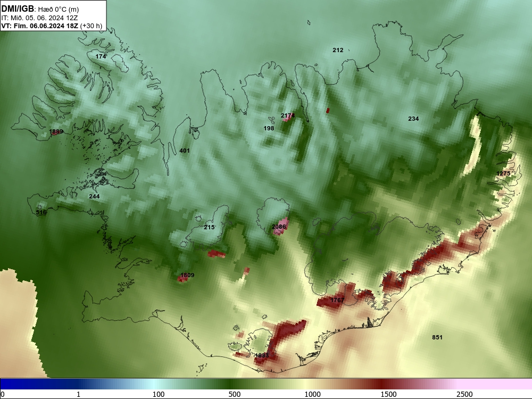Click the 1 tick on the color scale

coord(78,394)
